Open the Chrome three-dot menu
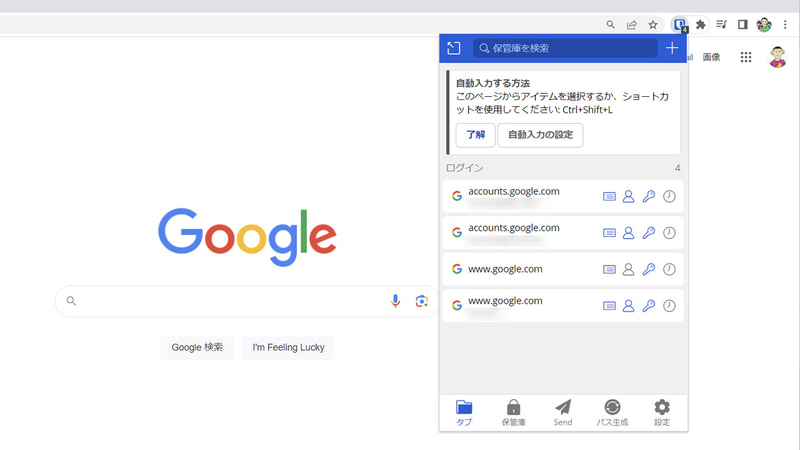The height and width of the screenshot is (450, 800). click(785, 24)
